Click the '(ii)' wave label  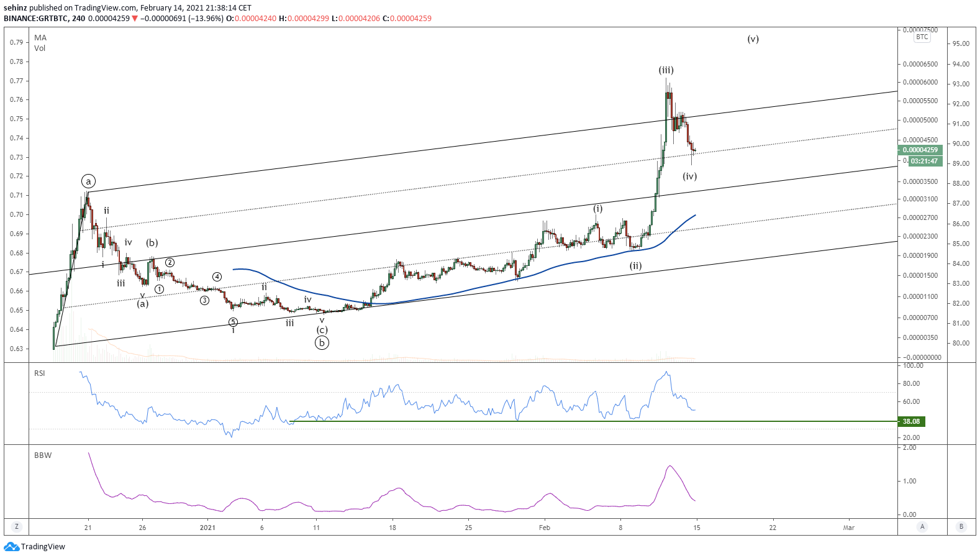[x=635, y=266]
